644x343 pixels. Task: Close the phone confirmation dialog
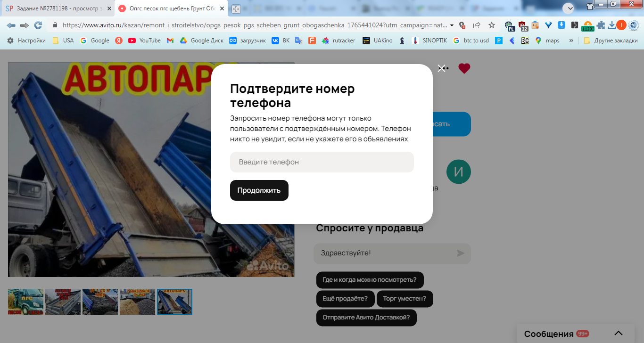[x=441, y=68]
